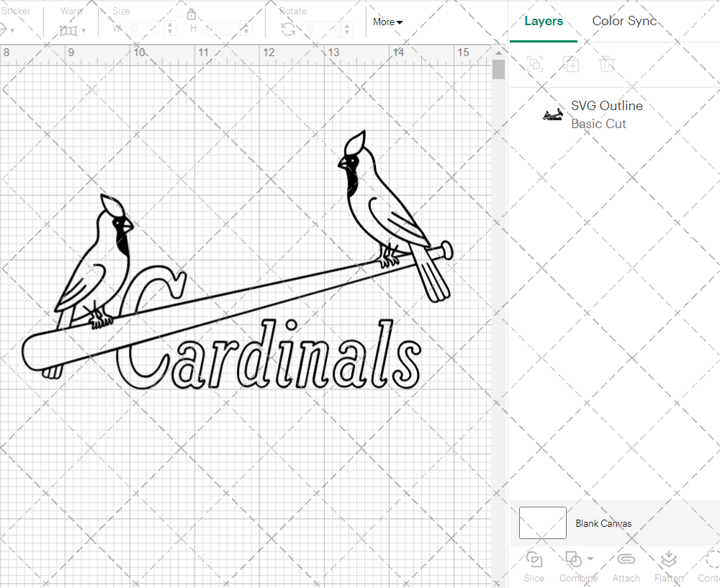The width and height of the screenshot is (720, 588).
Task: Click the Delete layer trash icon
Action: coord(607,64)
